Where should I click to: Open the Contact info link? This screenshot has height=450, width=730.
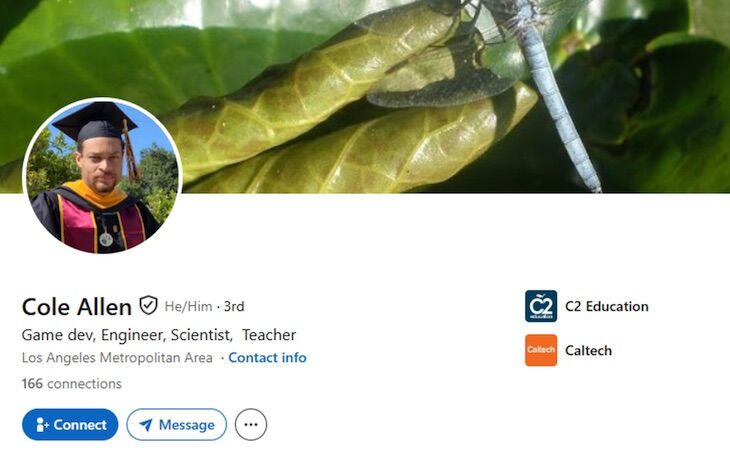pyautogui.click(x=267, y=357)
